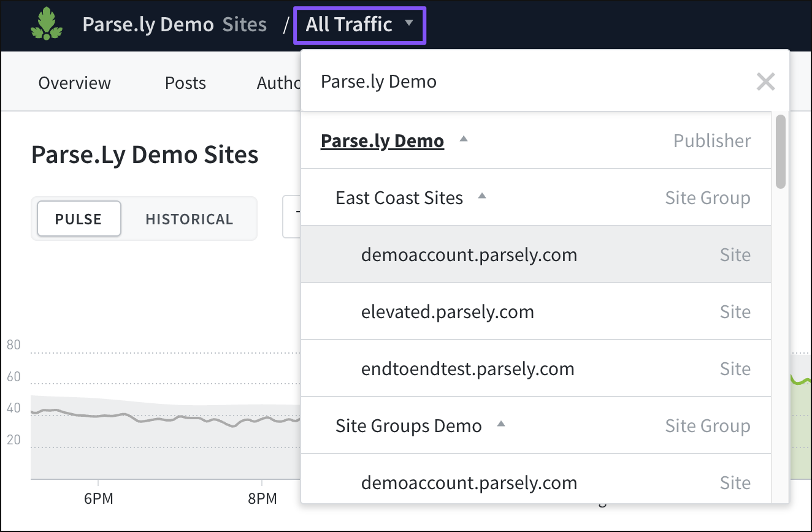
Task: Collapse the East Coast Sites group arrow
Action: coord(482,196)
